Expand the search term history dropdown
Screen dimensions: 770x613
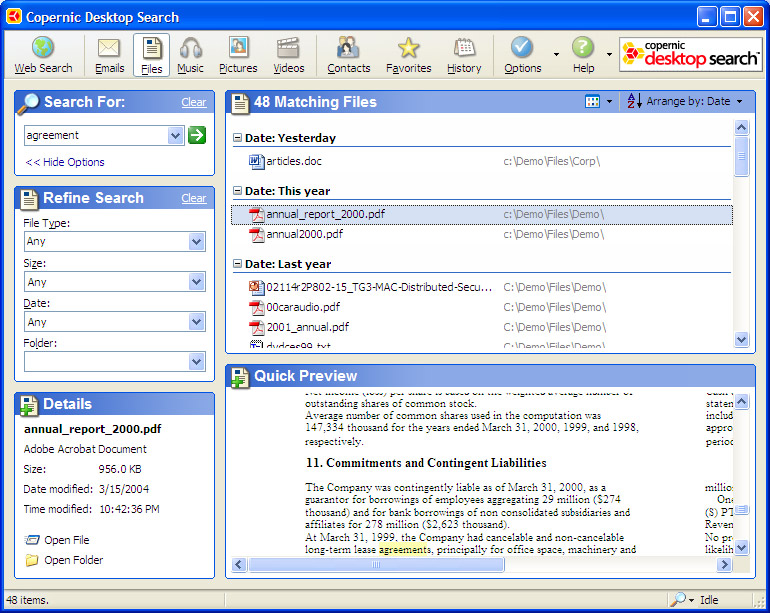175,135
